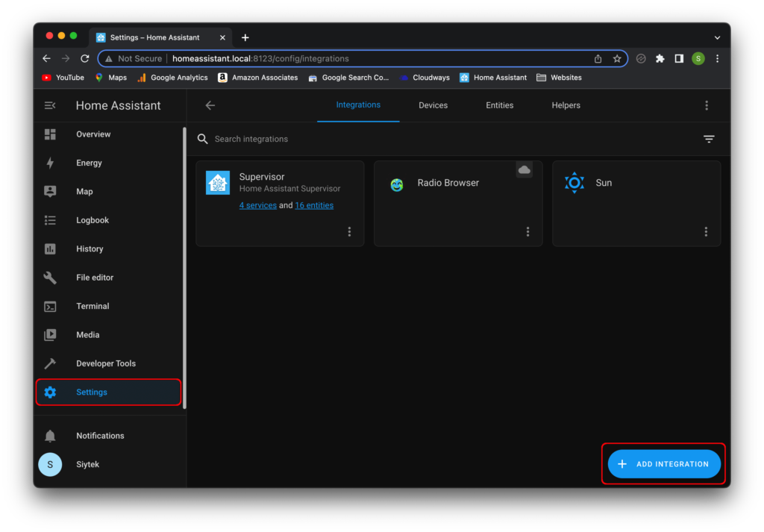Open the Google Search Console bookmark
The height and width of the screenshot is (532, 764).
click(x=349, y=78)
